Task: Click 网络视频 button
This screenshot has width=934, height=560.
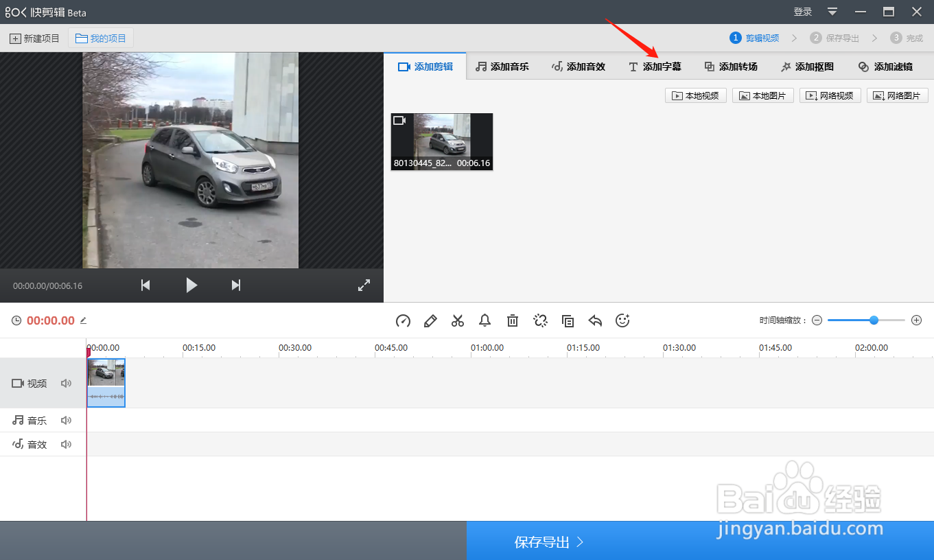Action: [x=830, y=95]
